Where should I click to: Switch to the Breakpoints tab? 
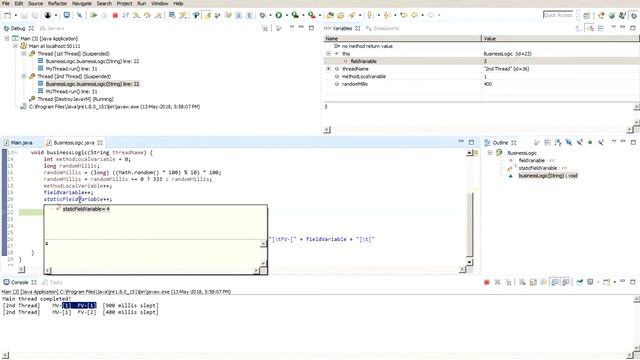pyautogui.click(x=382, y=28)
